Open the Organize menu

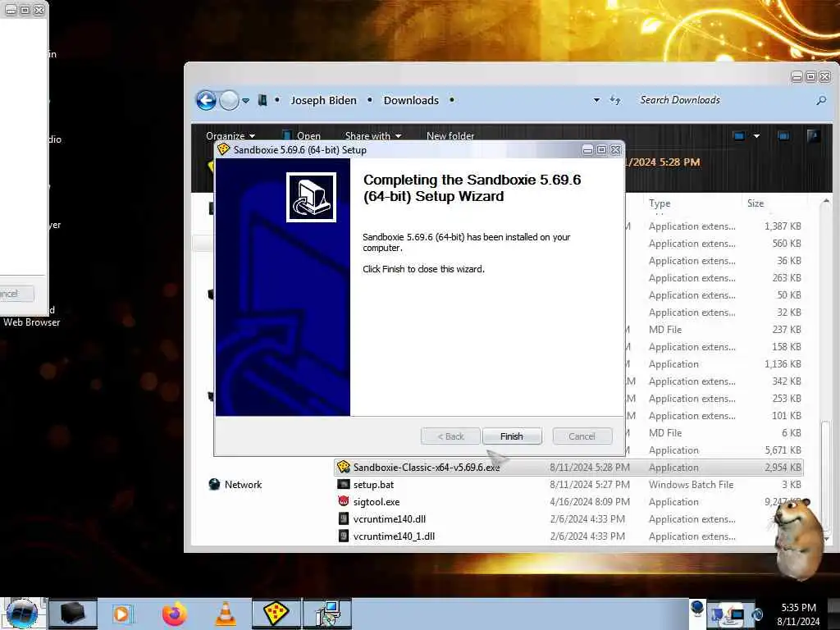(231, 135)
